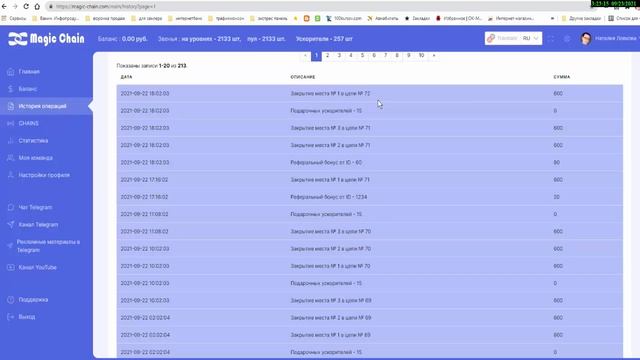
Task: Open the экспресс панель bookmark folder
Action: (x=269, y=18)
